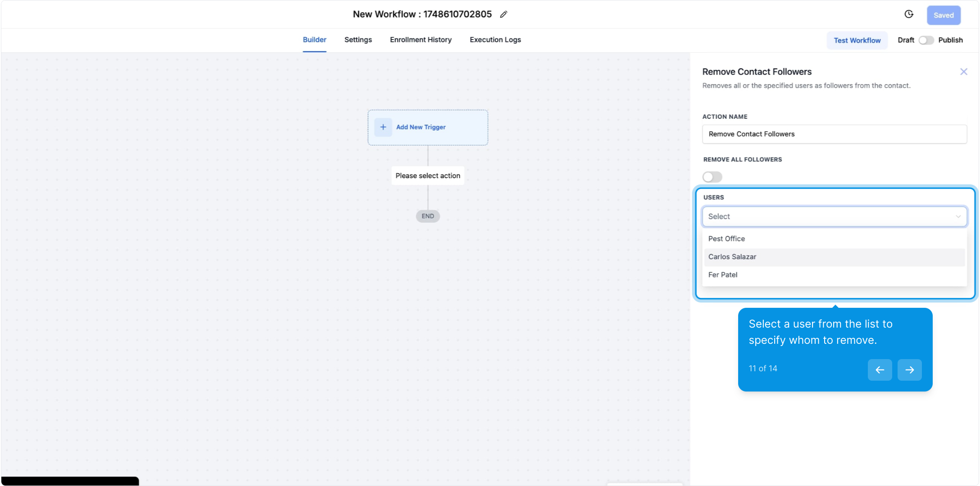980x486 pixels.
Task: Click the Please select action node
Action: click(428, 175)
